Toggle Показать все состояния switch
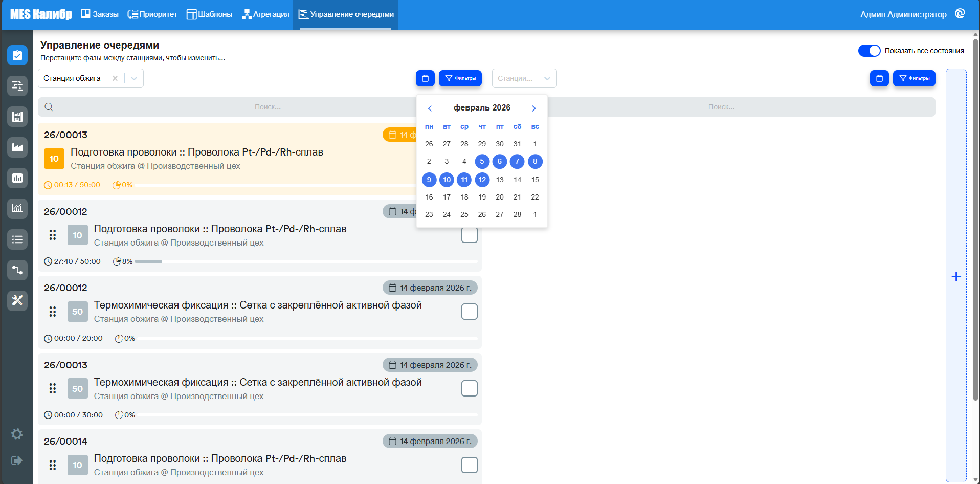The width and height of the screenshot is (980, 484). pyautogui.click(x=869, y=51)
